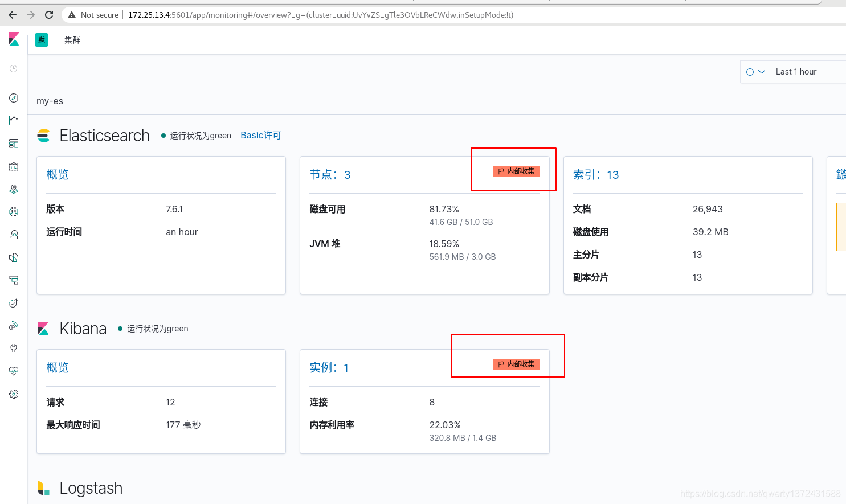Screen dimensions: 846x504
Task: Open the 索引: 13 indices link
Action: pyautogui.click(x=596, y=174)
